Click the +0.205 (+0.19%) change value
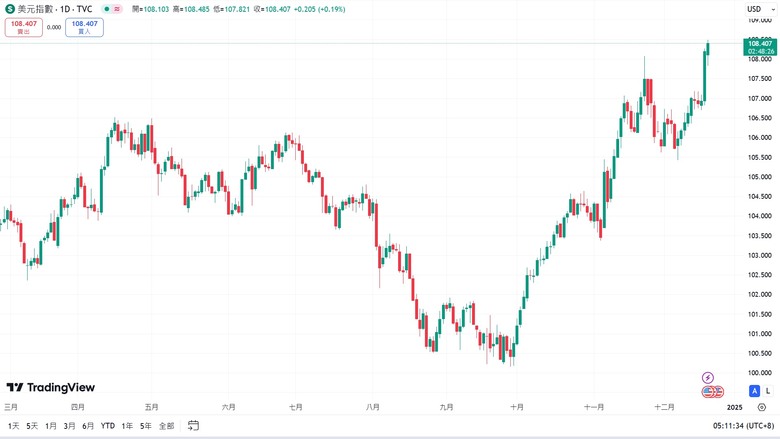 (319, 9)
